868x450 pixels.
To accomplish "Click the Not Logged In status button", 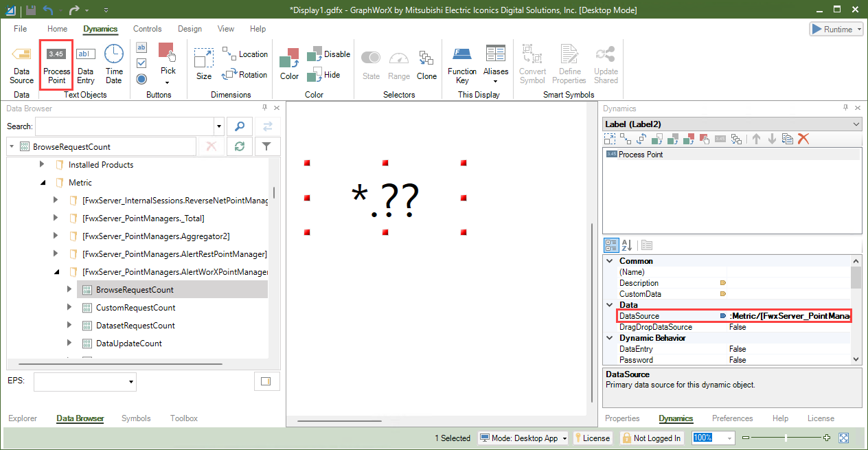I will pos(652,438).
